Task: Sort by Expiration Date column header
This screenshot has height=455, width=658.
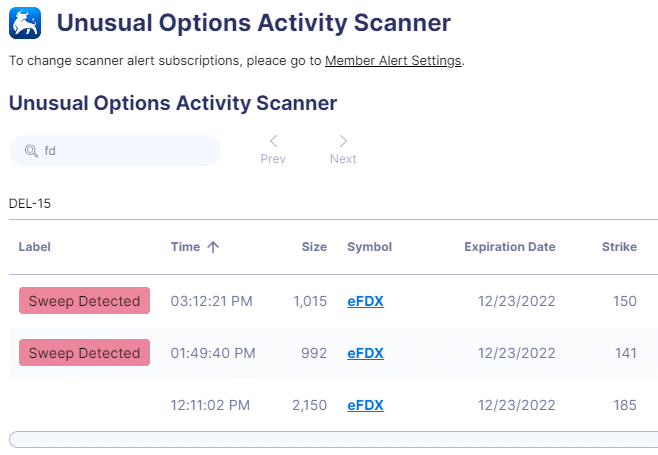Action: 509,247
